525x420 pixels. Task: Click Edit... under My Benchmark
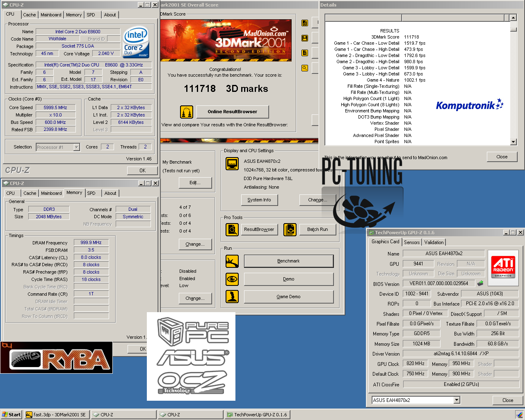pyautogui.click(x=195, y=183)
